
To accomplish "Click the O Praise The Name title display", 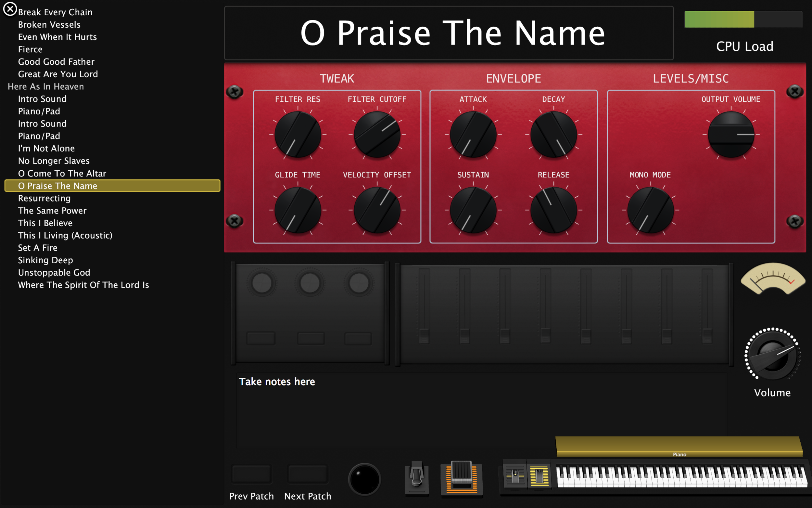I will [x=449, y=33].
